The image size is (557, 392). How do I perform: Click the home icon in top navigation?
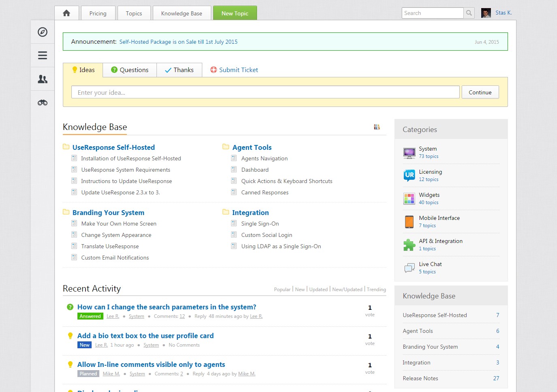66,13
